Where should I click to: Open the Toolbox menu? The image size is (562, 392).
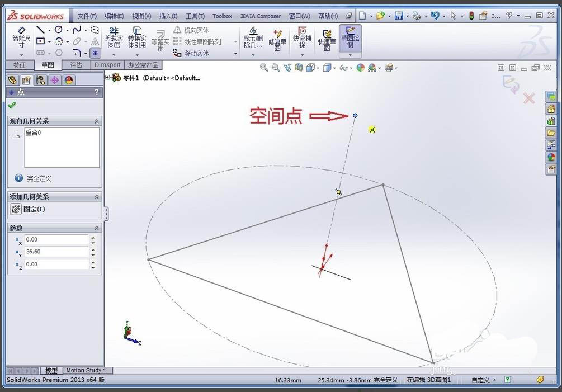(222, 16)
